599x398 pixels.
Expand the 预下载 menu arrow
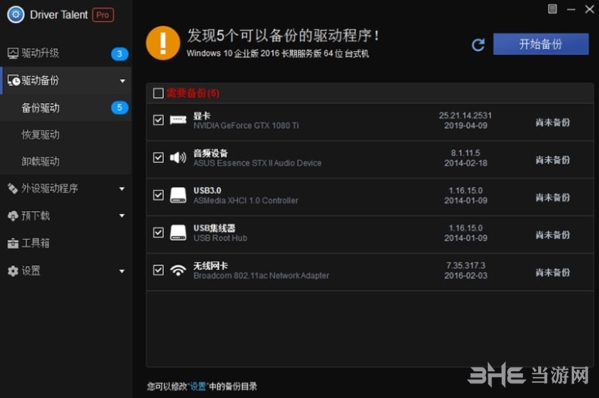pyautogui.click(x=122, y=216)
